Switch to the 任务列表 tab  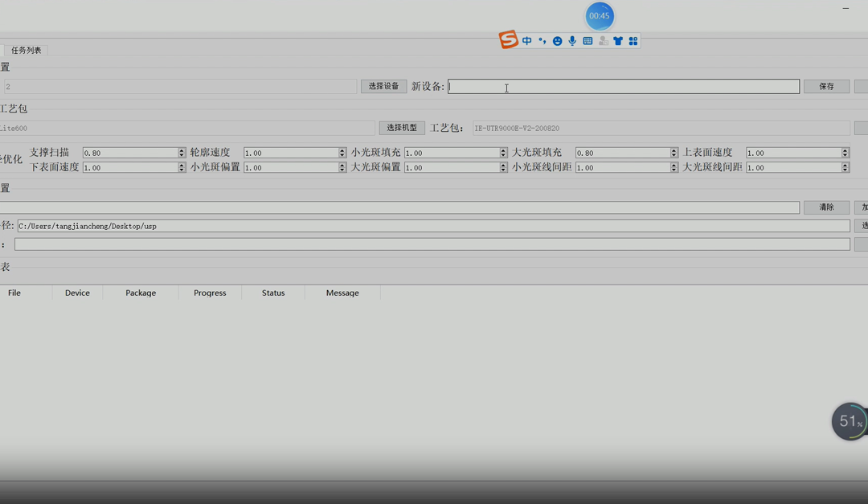(27, 51)
